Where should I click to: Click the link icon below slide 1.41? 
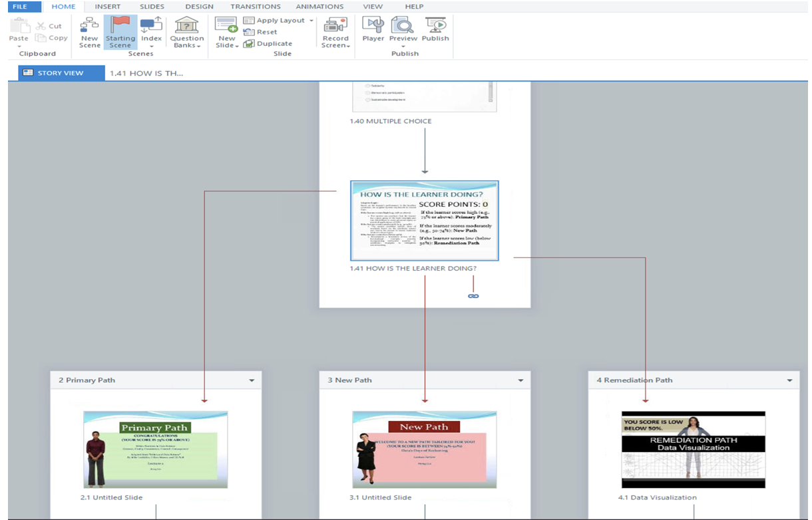click(x=473, y=296)
